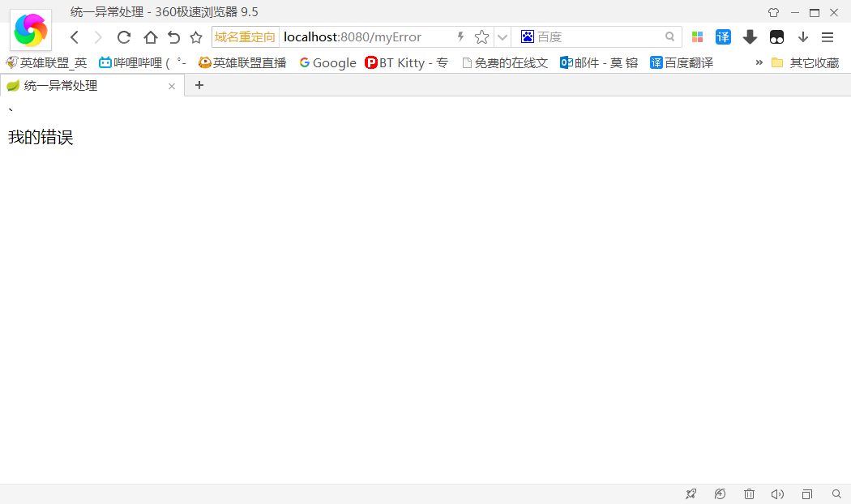Open the favorites star in toolbar
Screen dimensions: 851x504
(x=196, y=37)
